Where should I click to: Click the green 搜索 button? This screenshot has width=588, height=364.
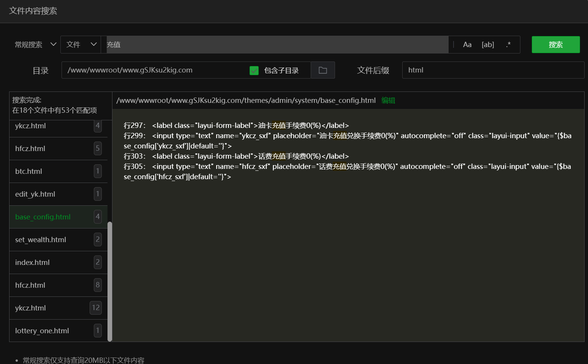coord(555,45)
